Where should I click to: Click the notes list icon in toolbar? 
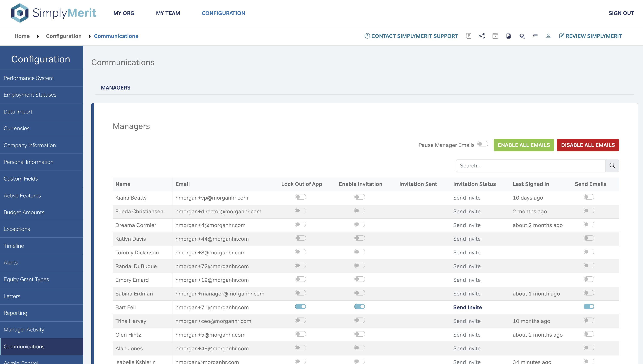(469, 36)
